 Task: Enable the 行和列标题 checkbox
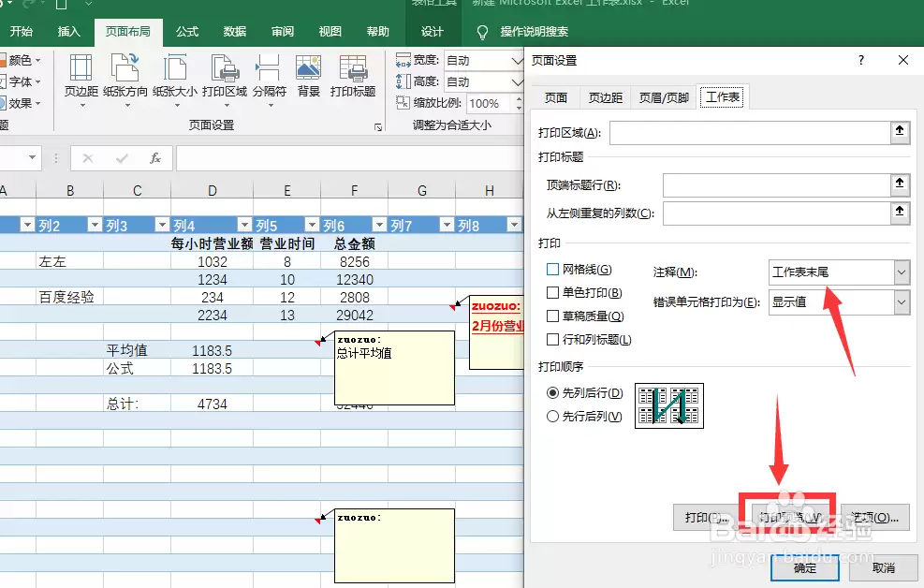[x=552, y=340]
